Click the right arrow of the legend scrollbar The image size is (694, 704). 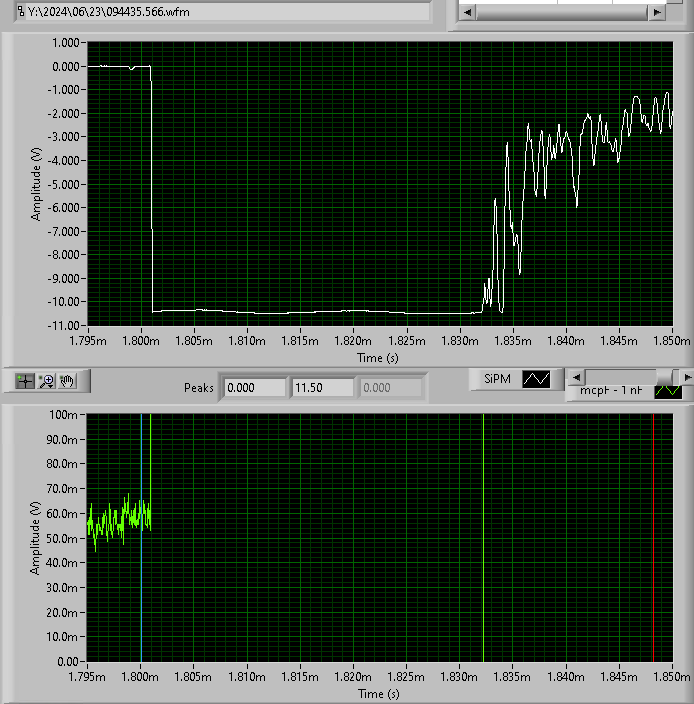(x=687, y=378)
